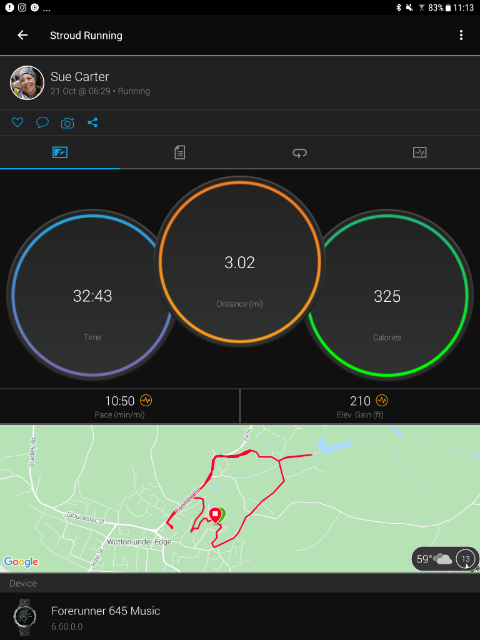Open the Forerunner 645 Music device entry
The width and height of the screenshot is (480, 640).
click(x=240, y=616)
